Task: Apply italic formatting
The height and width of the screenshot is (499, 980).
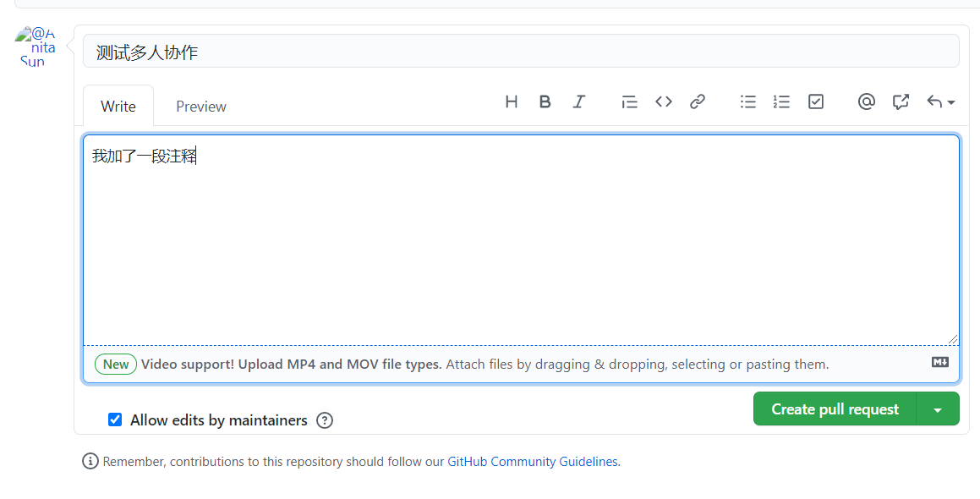Action: [x=578, y=102]
